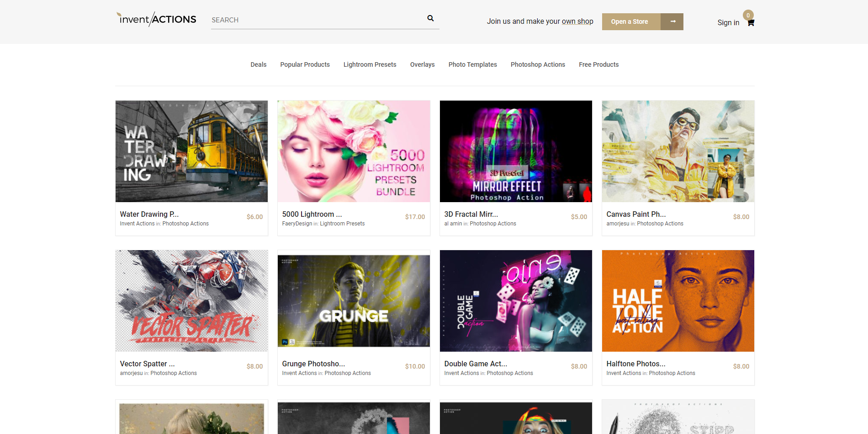Go to the Invent Actions logo home

pos(156,19)
